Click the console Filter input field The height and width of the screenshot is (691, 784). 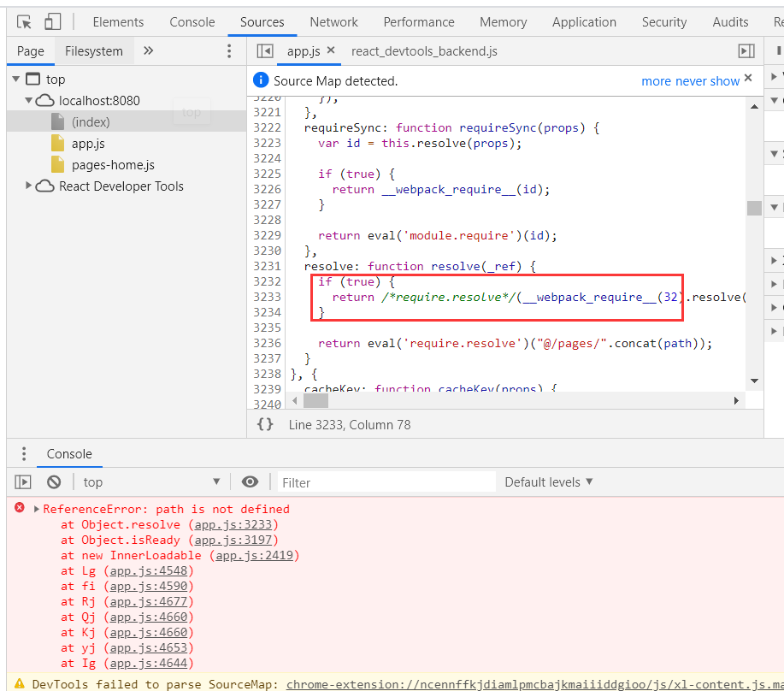pyautogui.click(x=385, y=481)
